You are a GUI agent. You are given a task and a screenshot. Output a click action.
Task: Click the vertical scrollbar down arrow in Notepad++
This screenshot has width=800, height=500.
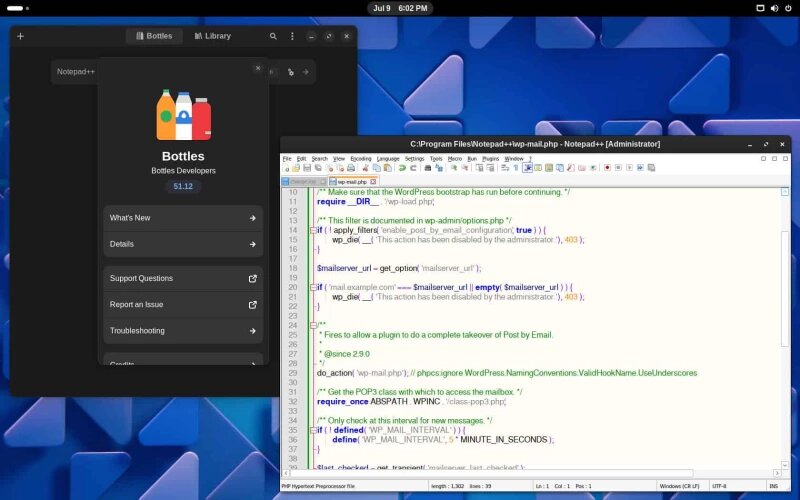(x=785, y=465)
